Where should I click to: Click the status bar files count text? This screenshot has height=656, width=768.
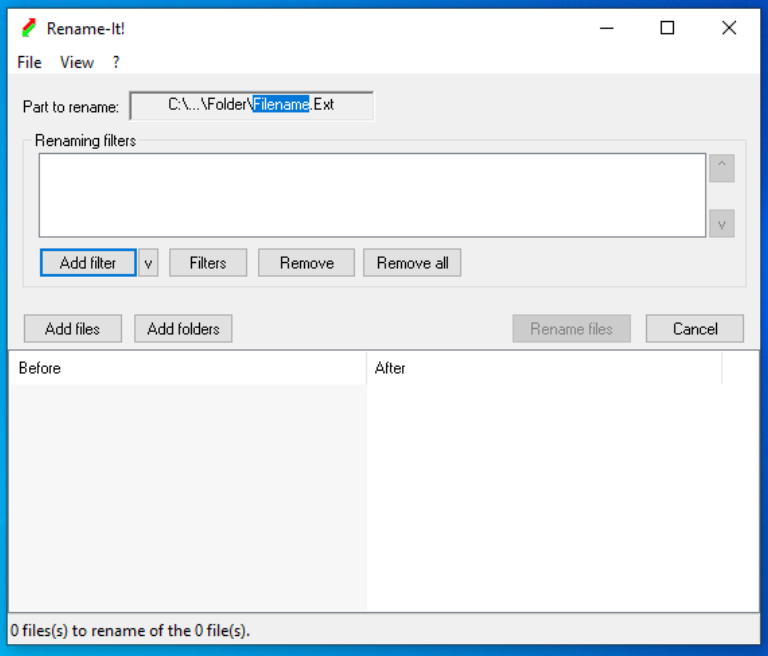point(130,630)
